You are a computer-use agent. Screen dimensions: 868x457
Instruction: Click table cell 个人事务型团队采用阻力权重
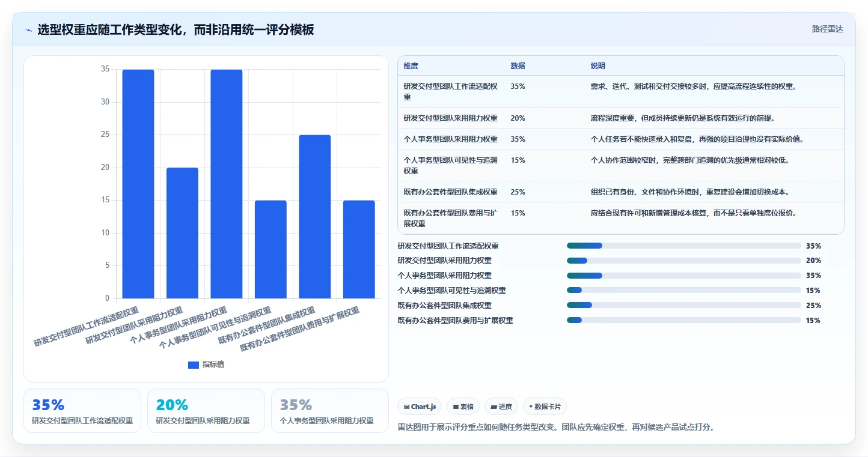(x=451, y=139)
